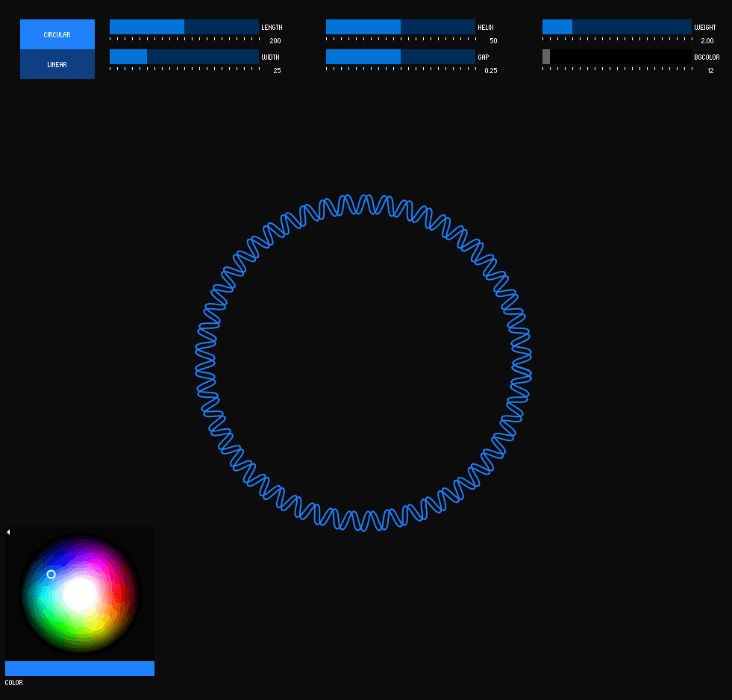Switch to LINEAR mode
The width and height of the screenshot is (732, 700).
57,64
